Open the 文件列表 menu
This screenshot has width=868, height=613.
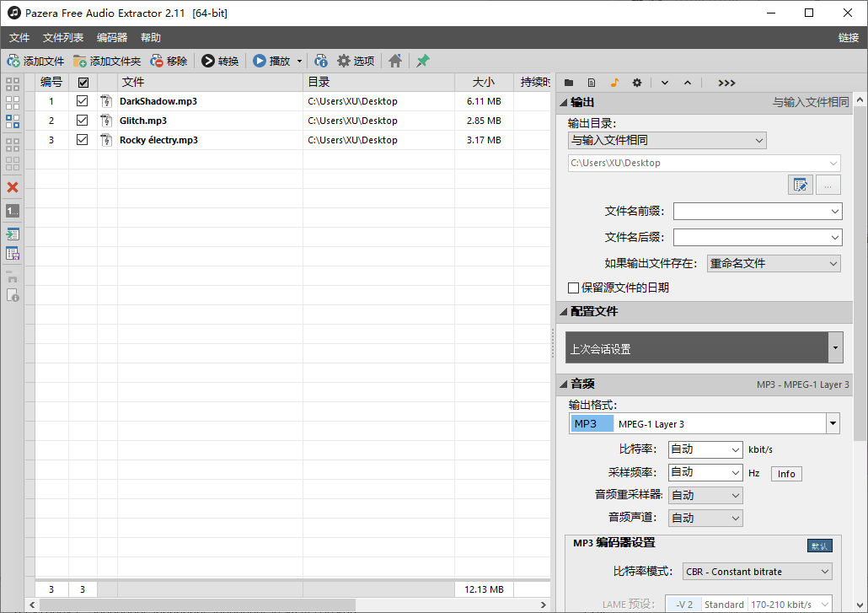click(x=63, y=38)
